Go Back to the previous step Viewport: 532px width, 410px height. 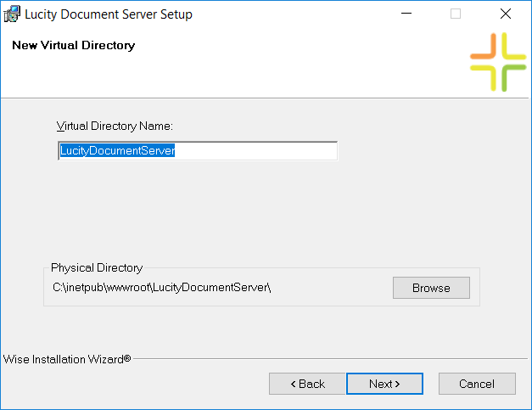click(x=307, y=384)
